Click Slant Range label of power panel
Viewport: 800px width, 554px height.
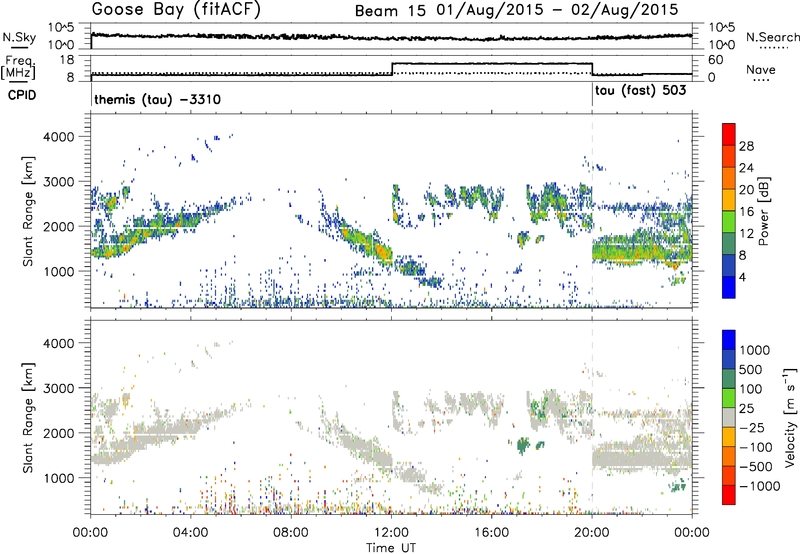28,211
